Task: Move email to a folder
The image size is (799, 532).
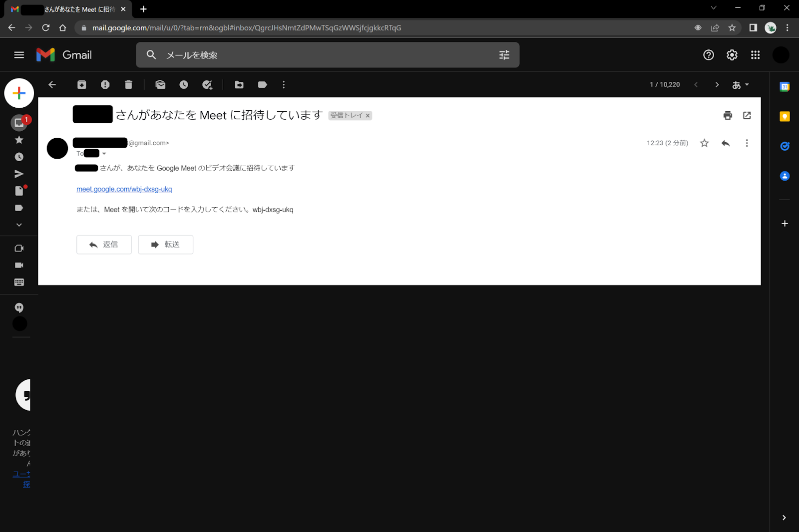Action: pos(239,85)
